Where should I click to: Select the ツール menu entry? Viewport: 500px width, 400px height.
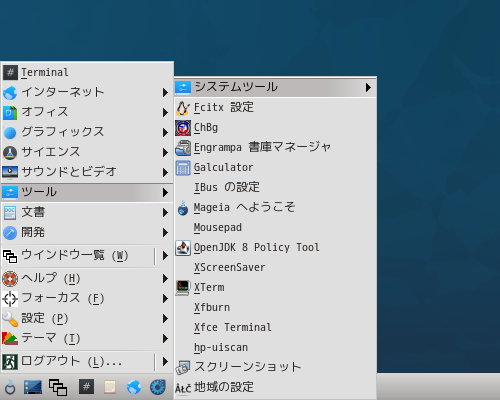pyautogui.click(x=87, y=192)
